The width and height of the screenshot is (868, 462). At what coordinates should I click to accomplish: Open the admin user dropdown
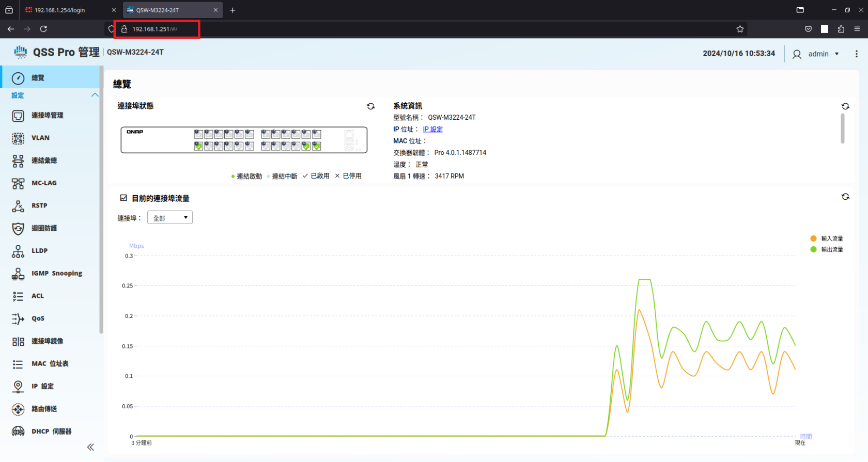824,54
